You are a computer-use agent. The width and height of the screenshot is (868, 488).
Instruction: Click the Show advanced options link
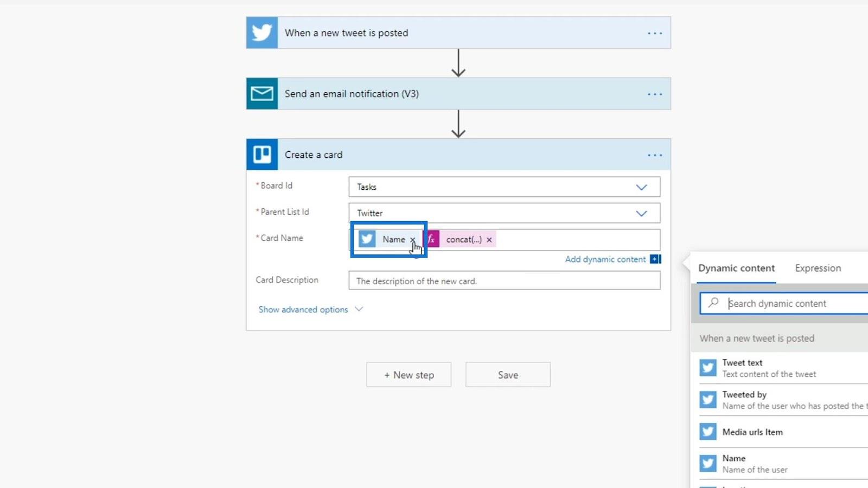tap(303, 310)
